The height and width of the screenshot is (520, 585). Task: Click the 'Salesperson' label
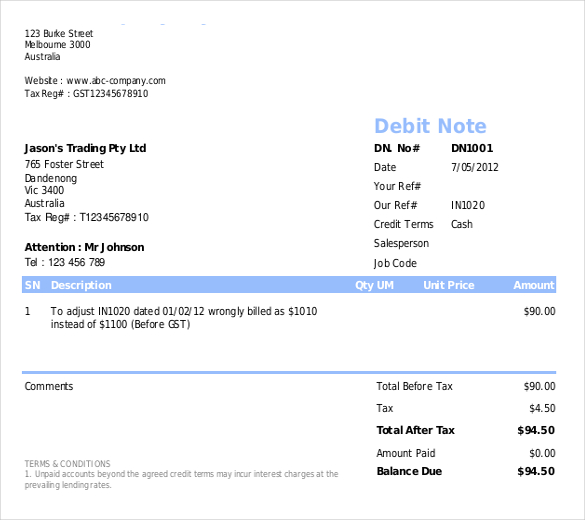click(401, 244)
